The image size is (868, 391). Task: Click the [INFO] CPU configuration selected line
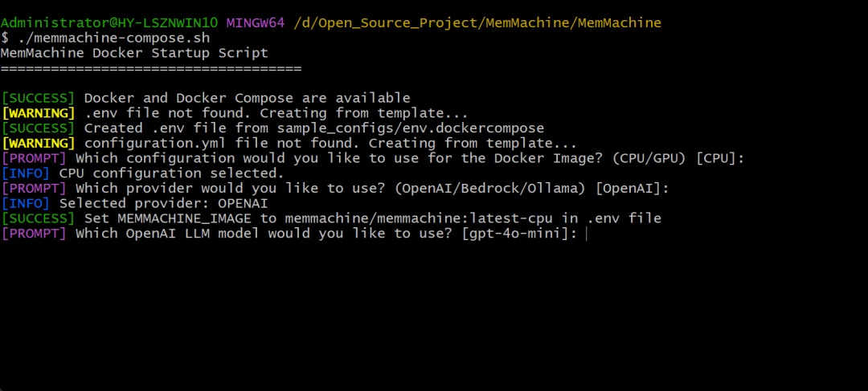(x=143, y=173)
